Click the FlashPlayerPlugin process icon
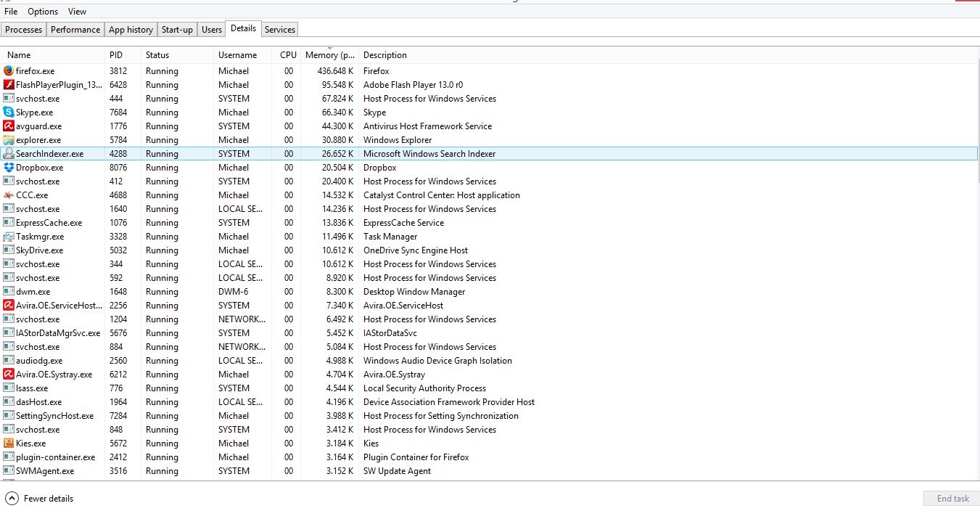This screenshot has width=980, height=511. pyautogui.click(x=9, y=85)
